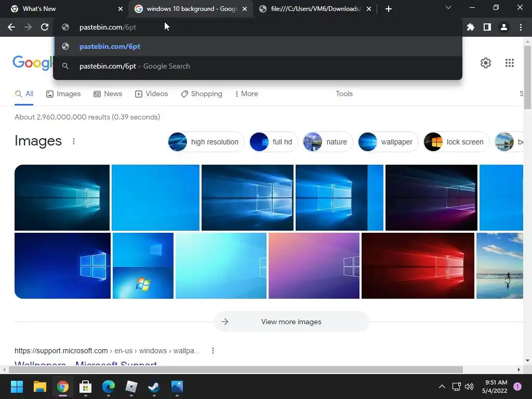The width and height of the screenshot is (532, 399).
Task: Click the scroll down arrow on vertical scrollbar
Action: (x=527, y=361)
